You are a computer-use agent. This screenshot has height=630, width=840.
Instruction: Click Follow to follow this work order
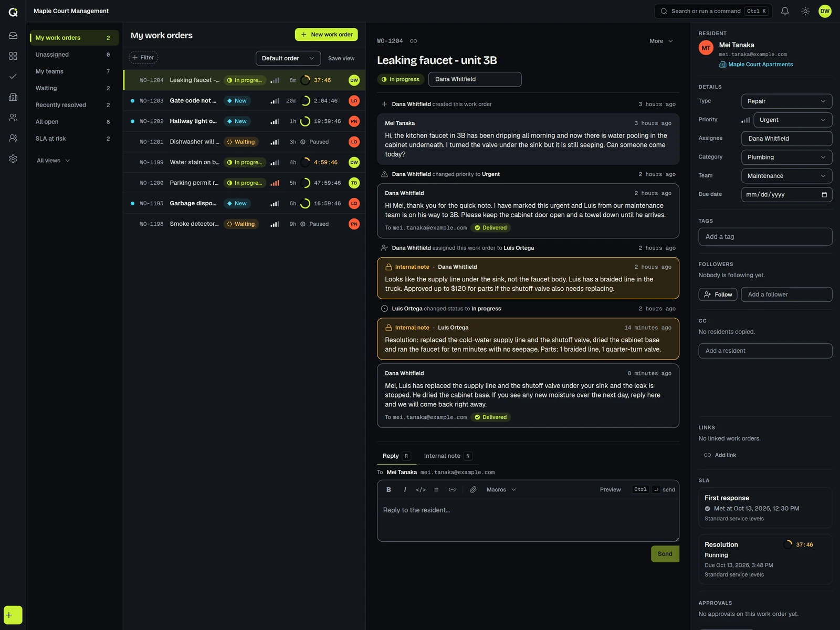pos(718,295)
